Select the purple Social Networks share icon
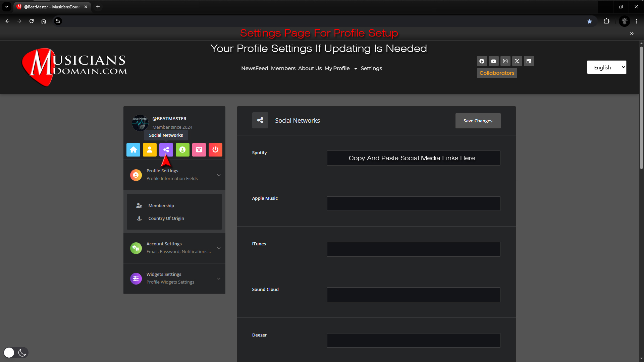This screenshot has height=362, width=644. point(166,150)
